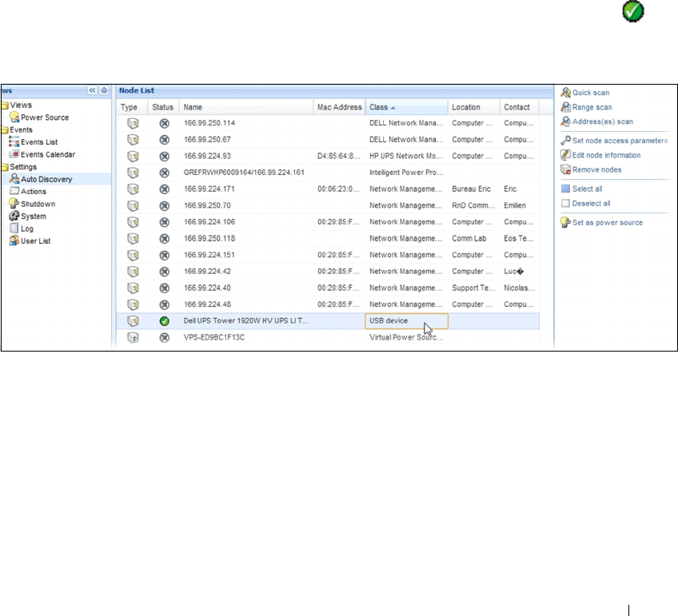Open the User List settings entry
This screenshot has height=616, width=678.
[x=35, y=240]
